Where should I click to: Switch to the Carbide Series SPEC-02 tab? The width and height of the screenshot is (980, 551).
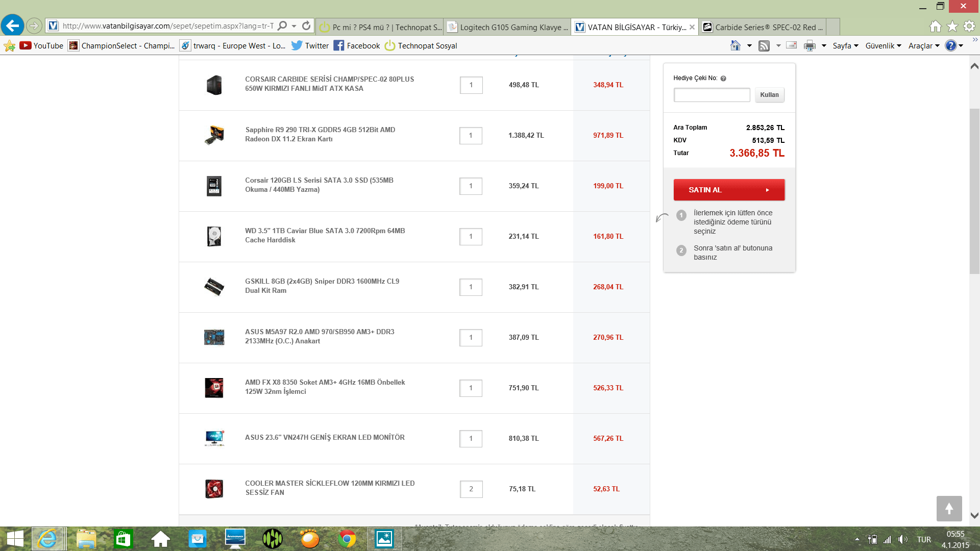point(763,27)
